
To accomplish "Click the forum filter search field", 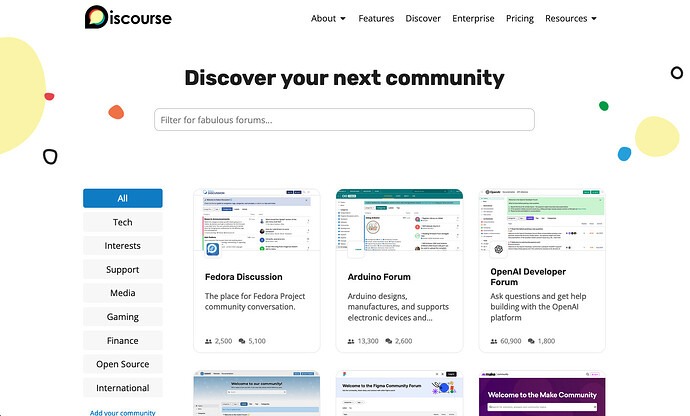I will click(x=344, y=120).
